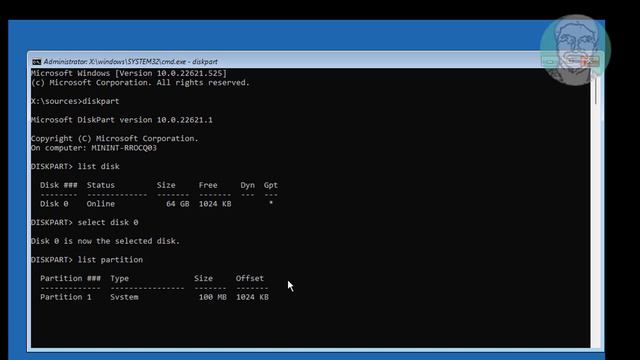Click the 'Disk 0 is now the selected disk.' line
Viewport: 640px width, 360px height.
[x=105, y=241]
